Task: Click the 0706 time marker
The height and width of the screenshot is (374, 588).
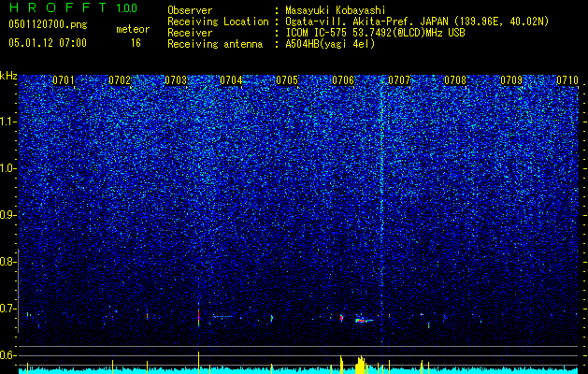Action: click(x=343, y=80)
